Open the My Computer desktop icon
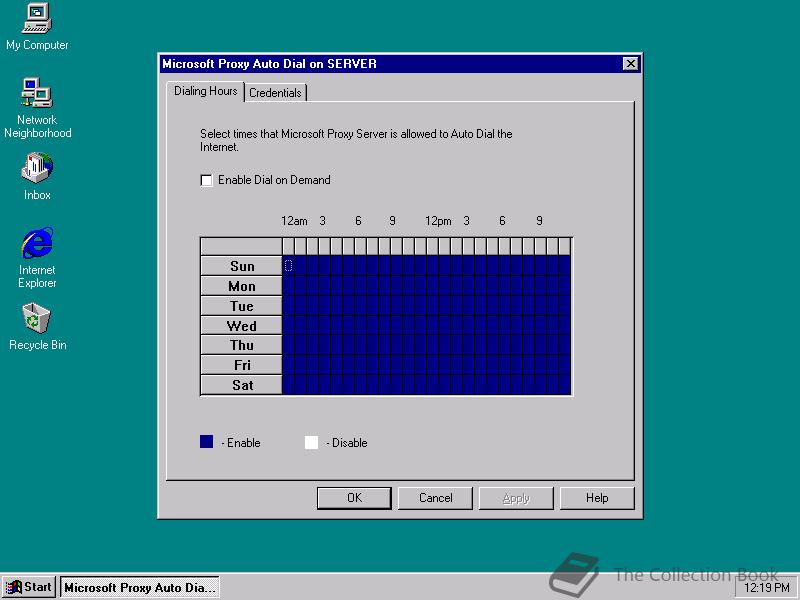 [x=37, y=27]
